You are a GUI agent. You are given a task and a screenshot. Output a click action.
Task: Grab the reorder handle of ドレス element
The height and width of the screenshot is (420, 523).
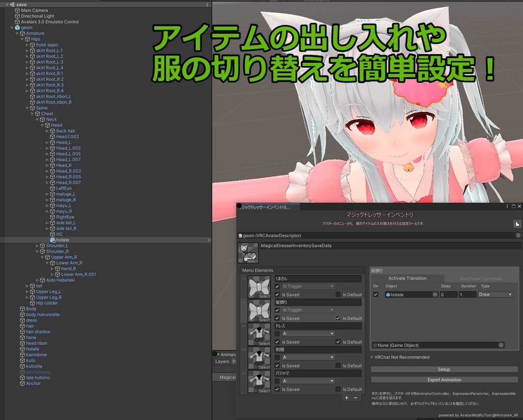click(244, 326)
